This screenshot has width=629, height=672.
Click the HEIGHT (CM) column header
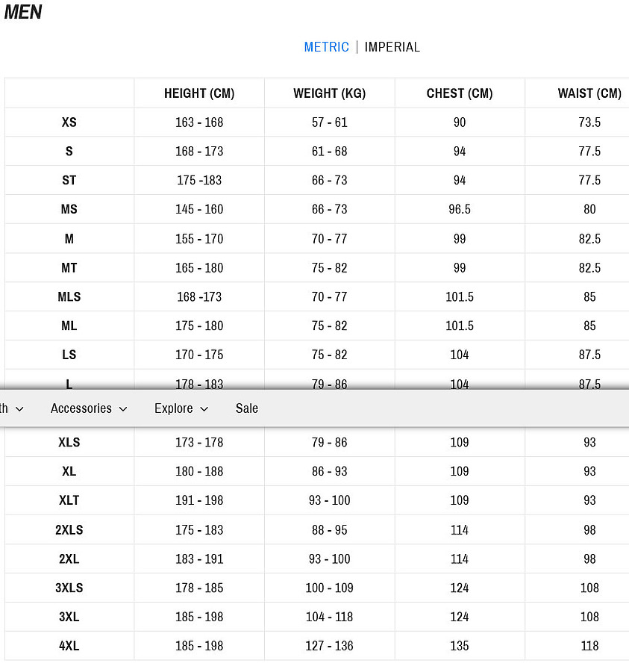[x=199, y=93]
